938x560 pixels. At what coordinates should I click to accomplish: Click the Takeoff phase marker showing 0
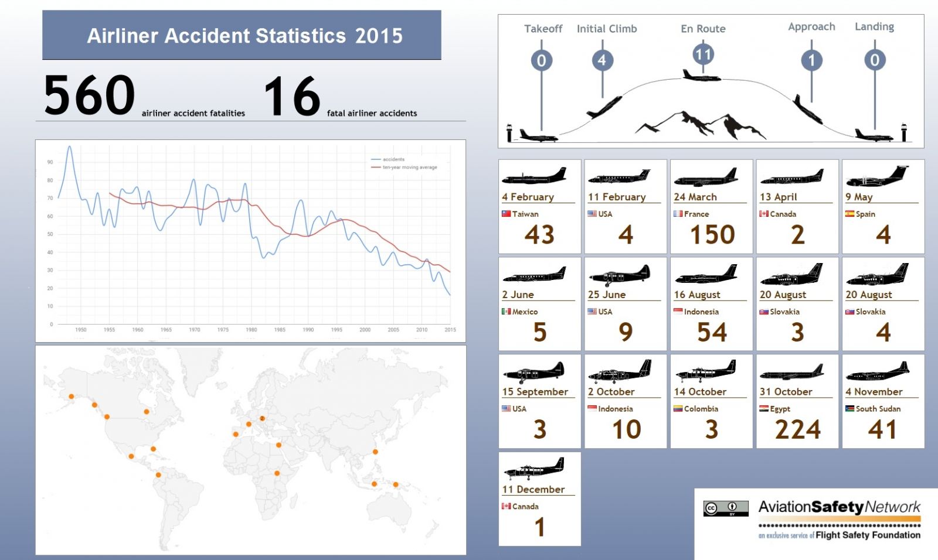click(541, 60)
